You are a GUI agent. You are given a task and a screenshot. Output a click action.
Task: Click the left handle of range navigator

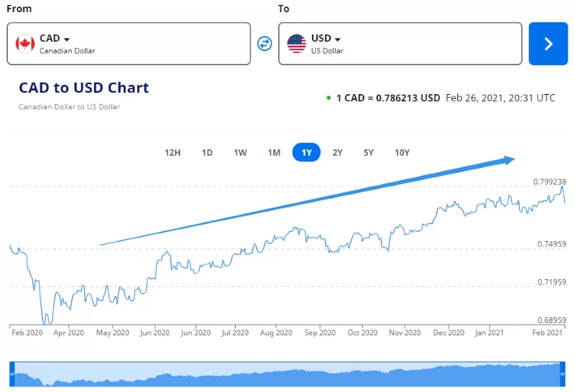(x=12, y=374)
